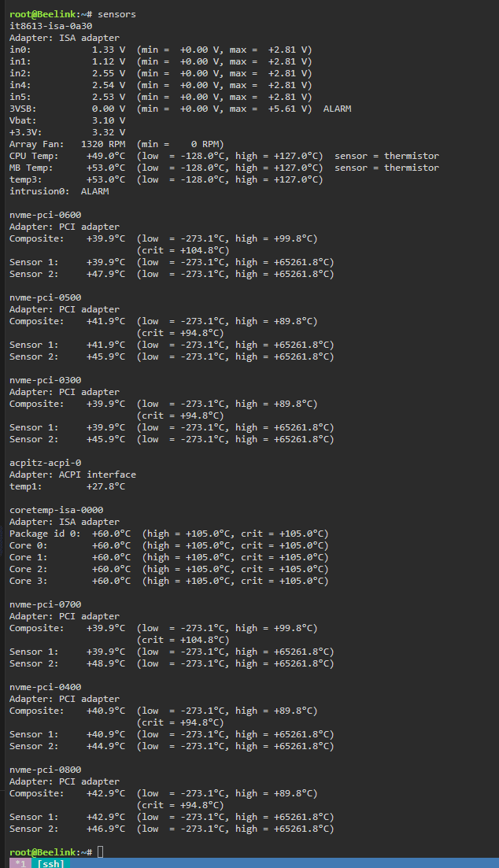
Task: Click the intrusion0 ALARM line
Action: [x=59, y=191]
